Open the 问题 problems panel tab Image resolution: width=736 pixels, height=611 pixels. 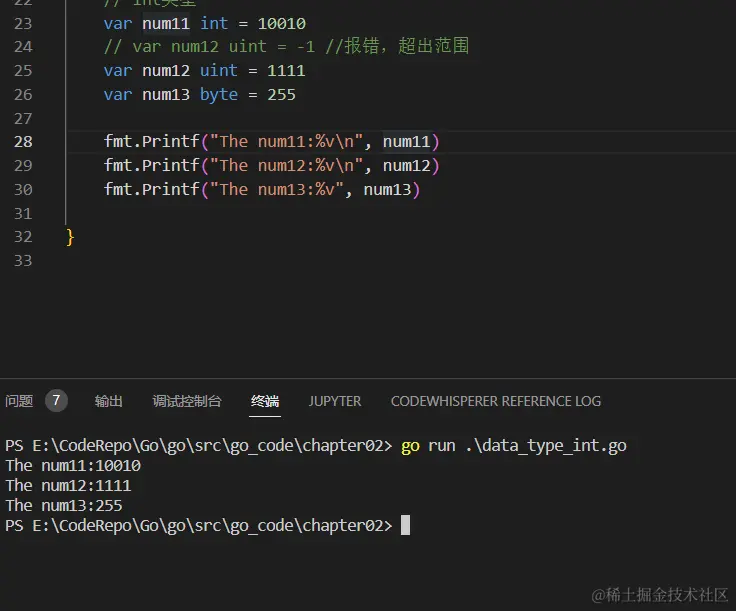[19, 401]
